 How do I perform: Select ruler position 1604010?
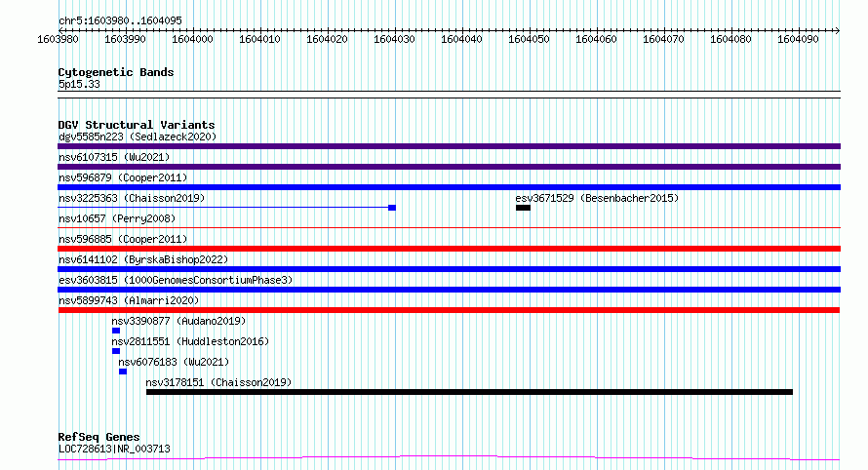point(259,39)
